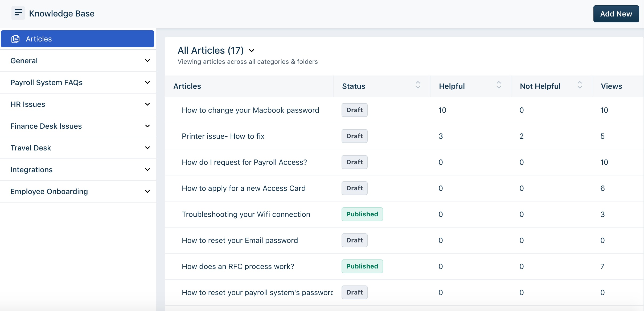Sort by the Status column arrows
This screenshot has height=311, width=644.
click(418, 85)
